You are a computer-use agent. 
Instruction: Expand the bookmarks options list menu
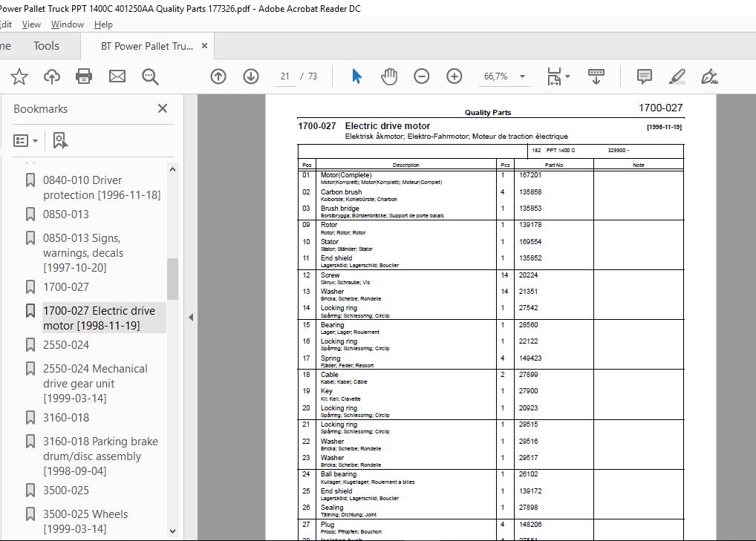click(25, 141)
